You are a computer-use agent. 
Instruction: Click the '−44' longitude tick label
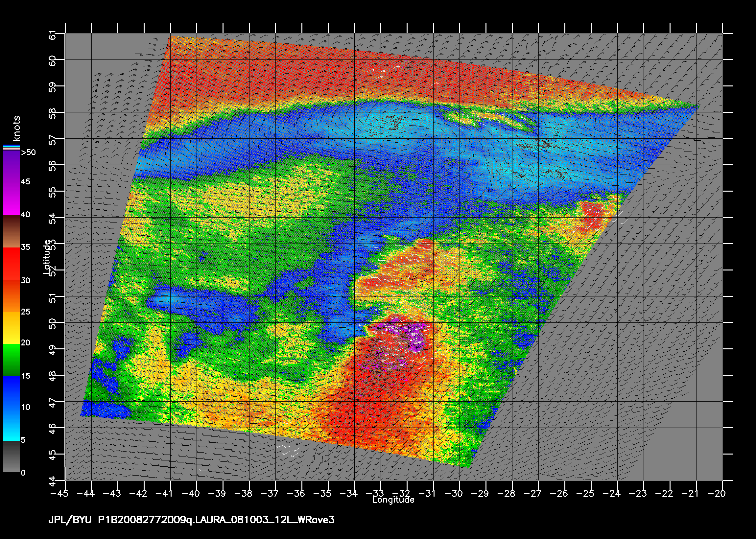point(85,494)
